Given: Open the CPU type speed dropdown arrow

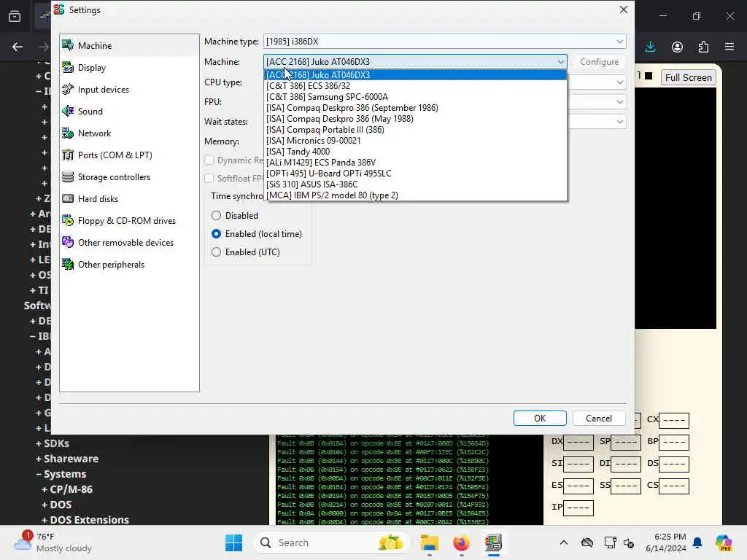Looking at the screenshot, I should coord(620,82).
